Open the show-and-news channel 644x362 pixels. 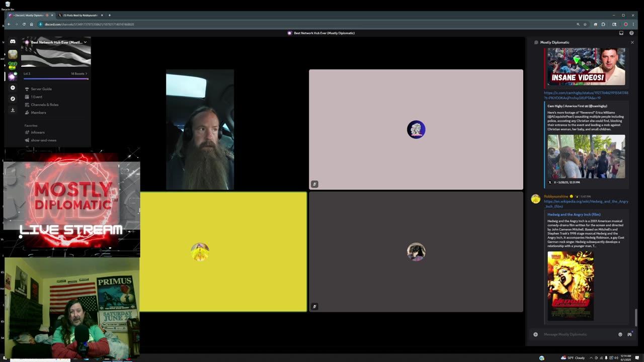43,140
